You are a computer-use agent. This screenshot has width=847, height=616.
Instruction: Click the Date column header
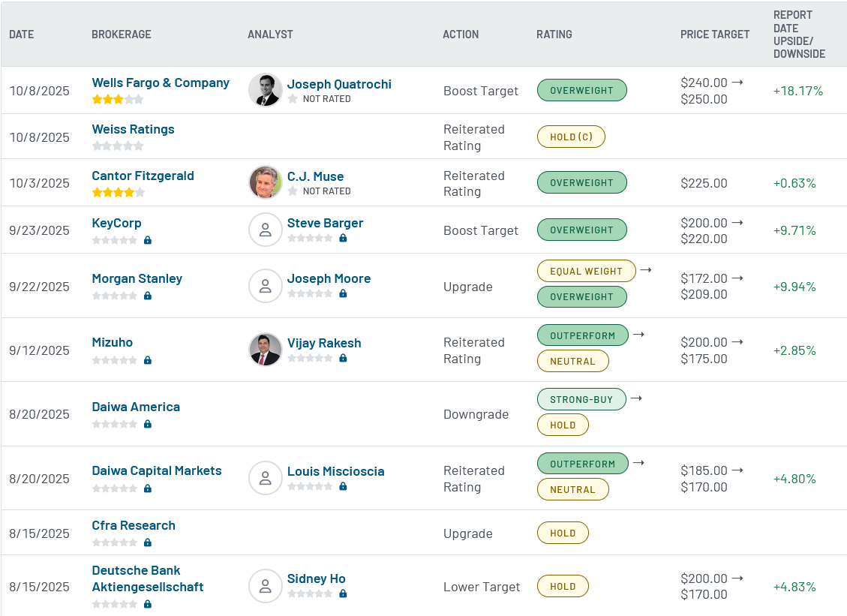pos(22,35)
